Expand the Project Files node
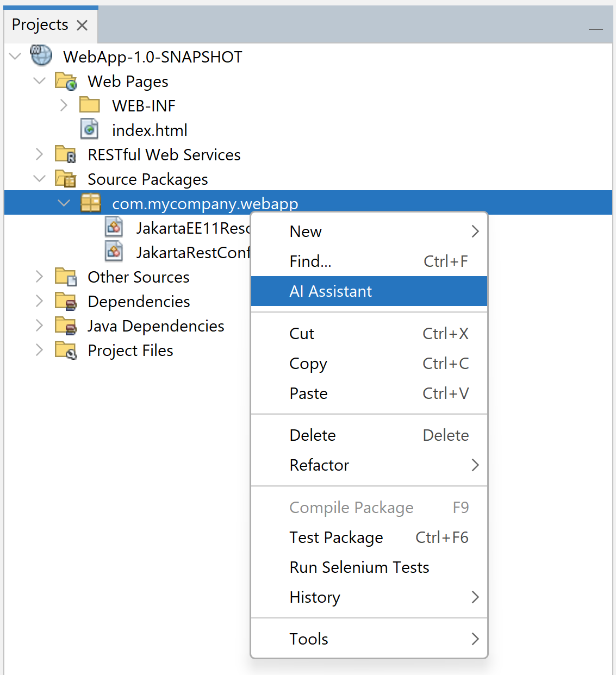616x675 pixels. tap(39, 350)
